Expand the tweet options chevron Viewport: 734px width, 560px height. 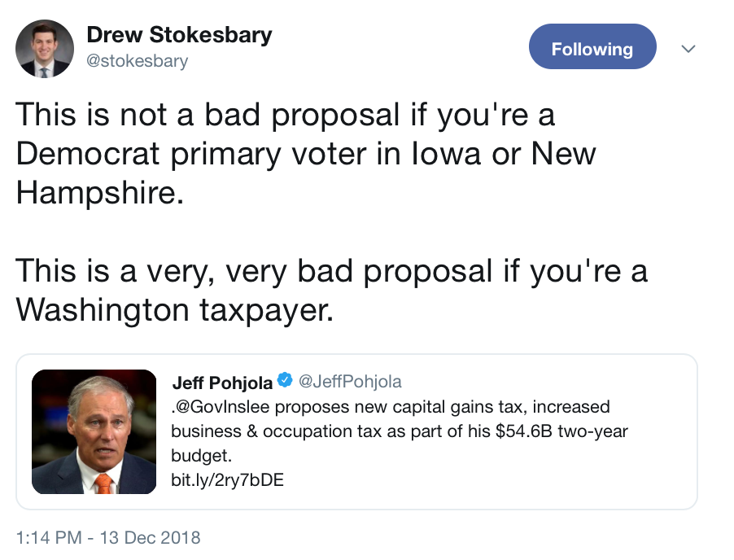tap(688, 49)
